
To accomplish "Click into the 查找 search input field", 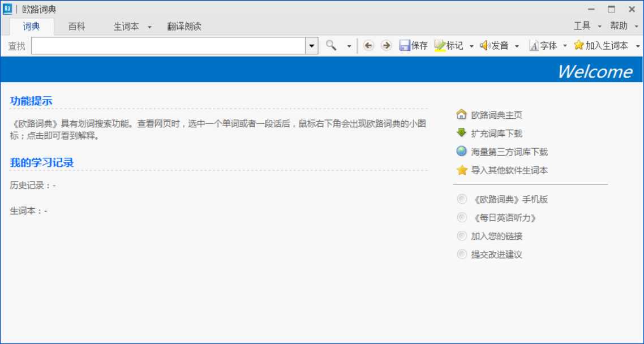I will (169, 46).
